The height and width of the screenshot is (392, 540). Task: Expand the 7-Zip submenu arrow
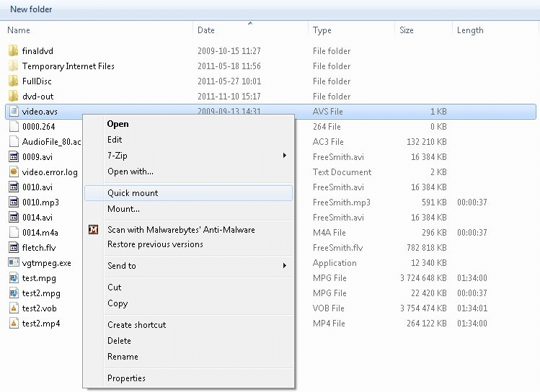285,155
